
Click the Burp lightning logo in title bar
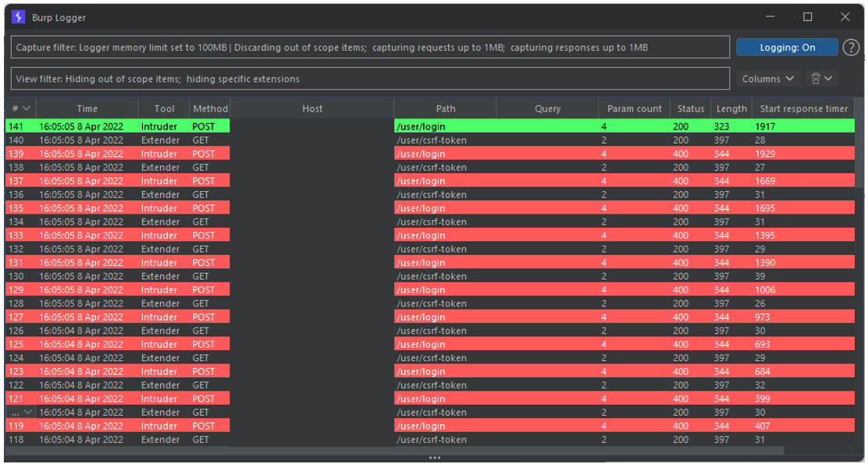coord(19,17)
